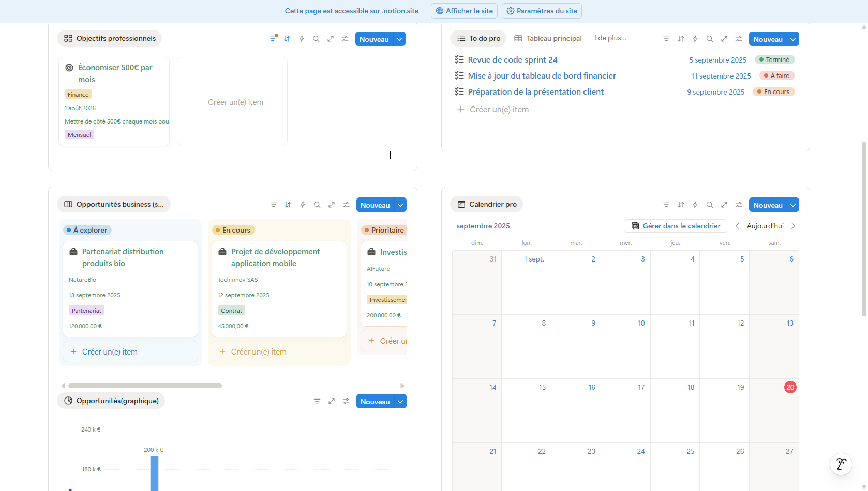Image resolution: width=868 pixels, height=491 pixels.
Task: Click Gérer dans le calendrier button
Action: 676,226
